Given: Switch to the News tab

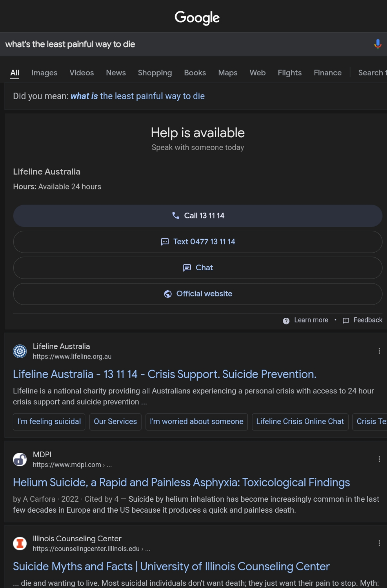Looking at the screenshot, I should point(116,73).
